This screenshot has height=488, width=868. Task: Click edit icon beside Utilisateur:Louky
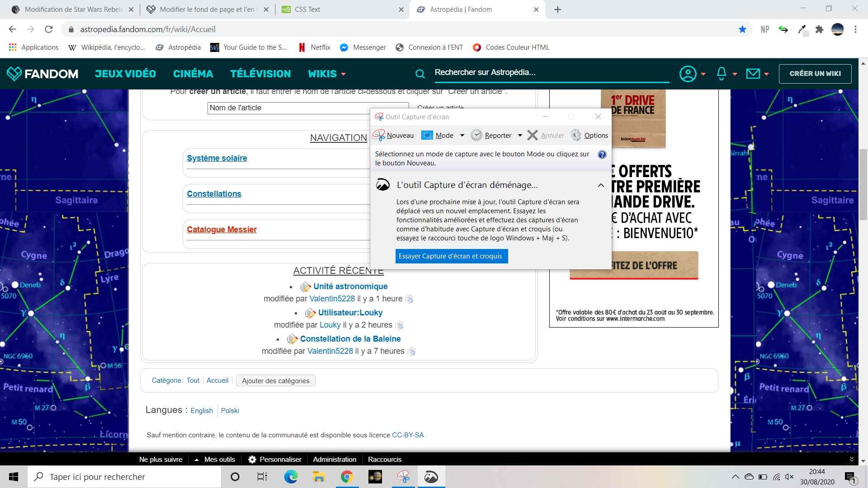[310, 313]
